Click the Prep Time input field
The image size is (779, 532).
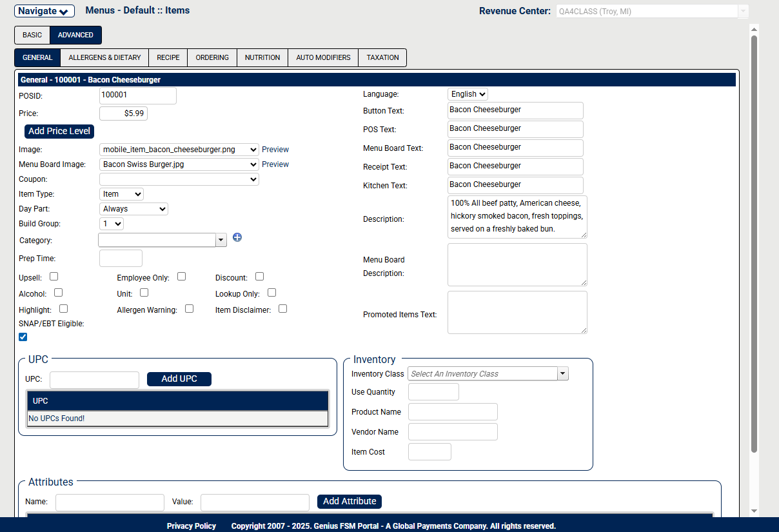(x=121, y=259)
